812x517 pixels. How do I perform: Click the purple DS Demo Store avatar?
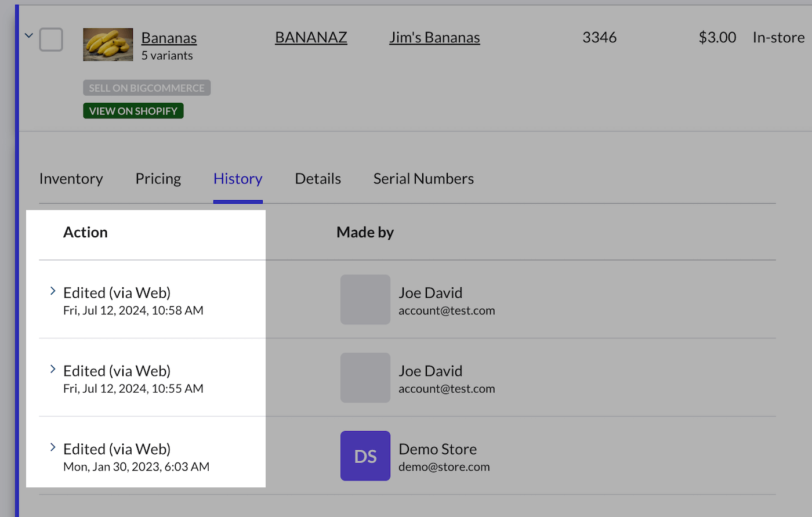click(365, 456)
